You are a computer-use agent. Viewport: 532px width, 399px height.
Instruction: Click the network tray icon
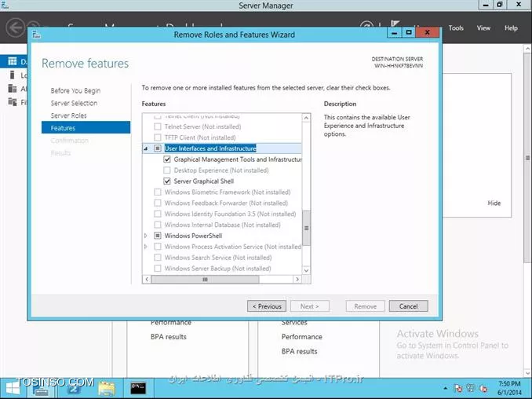click(x=471, y=388)
